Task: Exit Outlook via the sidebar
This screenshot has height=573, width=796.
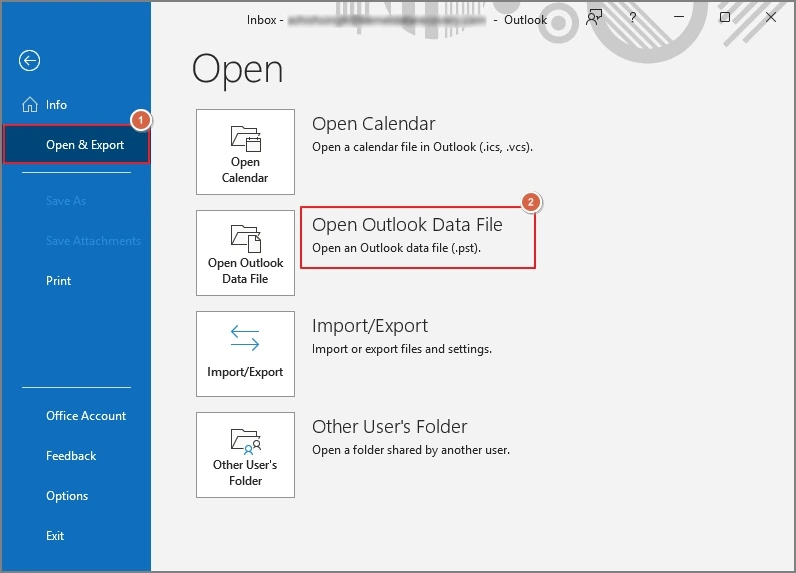Action: (x=55, y=536)
